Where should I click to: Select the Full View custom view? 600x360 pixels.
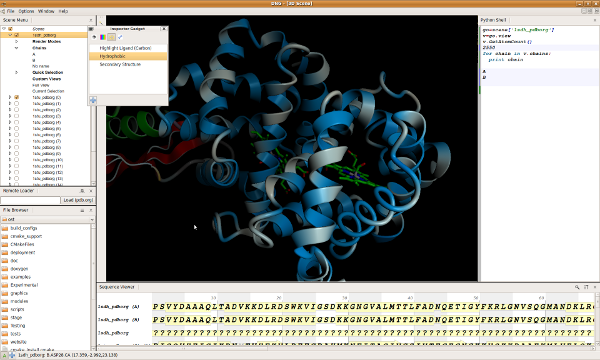click(41, 85)
